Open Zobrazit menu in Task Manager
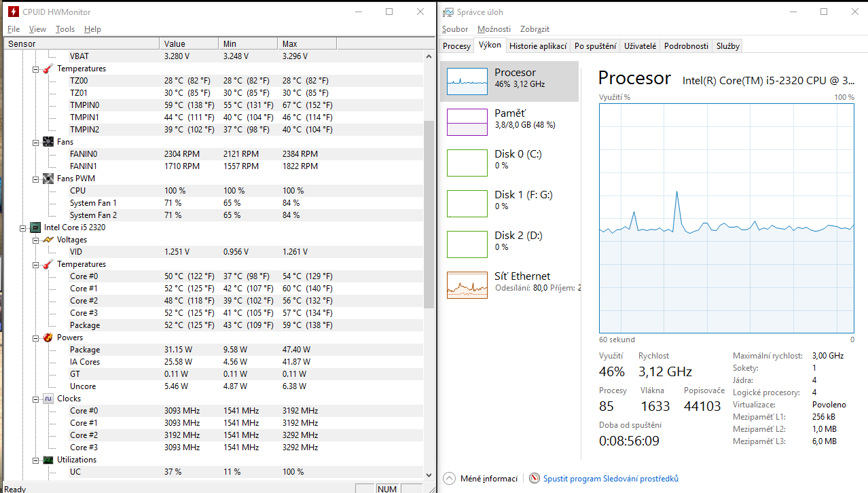This screenshot has height=493, width=868. [535, 29]
